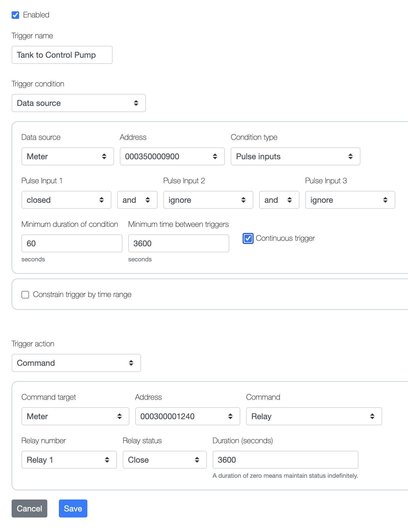This screenshot has height=532, width=408.
Task: Enable Constrain trigger by time range
Action: [x=25, y=295]
